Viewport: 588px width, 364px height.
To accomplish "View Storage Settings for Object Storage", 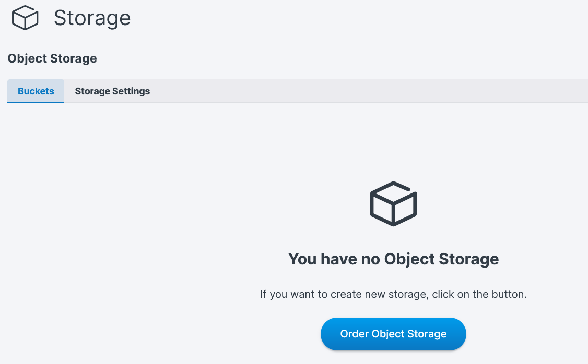I will tap(112, 91).
